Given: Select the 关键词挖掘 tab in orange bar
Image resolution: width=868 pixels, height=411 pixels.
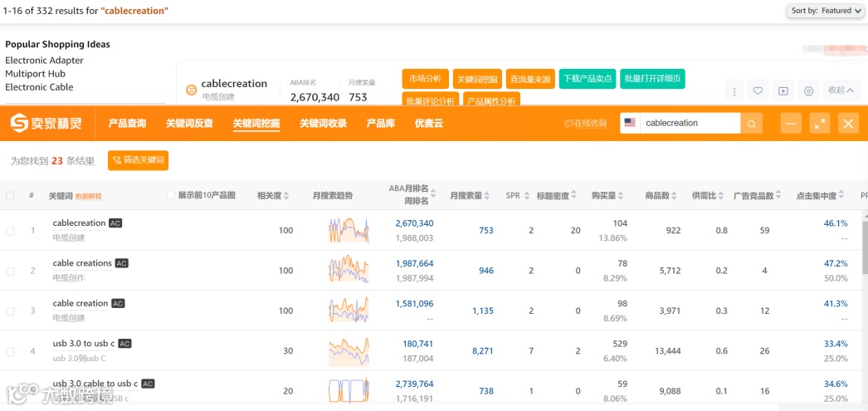Looking at the screenshot, I should point(256,123).
